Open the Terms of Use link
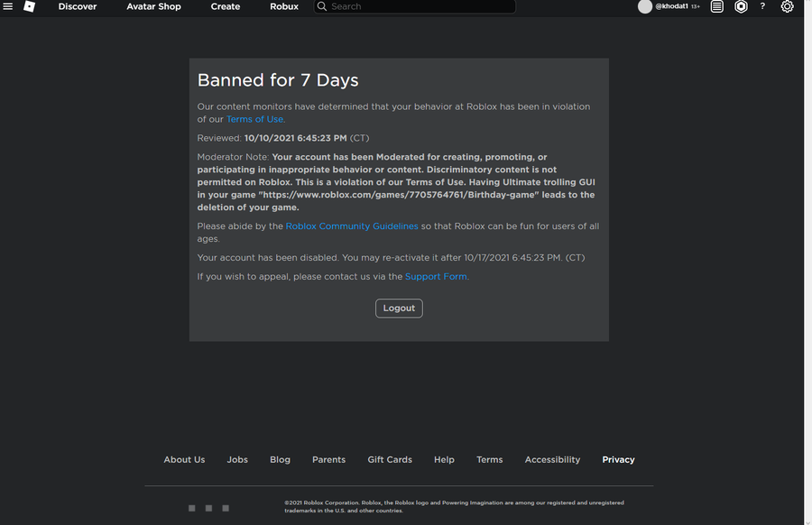This screenshot has height=525, width=812. tap(254, 119)
